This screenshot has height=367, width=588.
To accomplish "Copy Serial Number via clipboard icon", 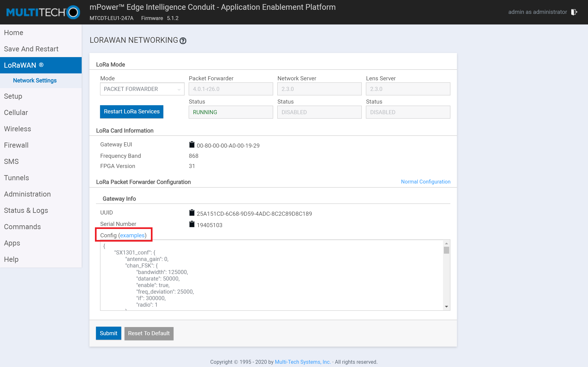I will (x=192, y=224).
